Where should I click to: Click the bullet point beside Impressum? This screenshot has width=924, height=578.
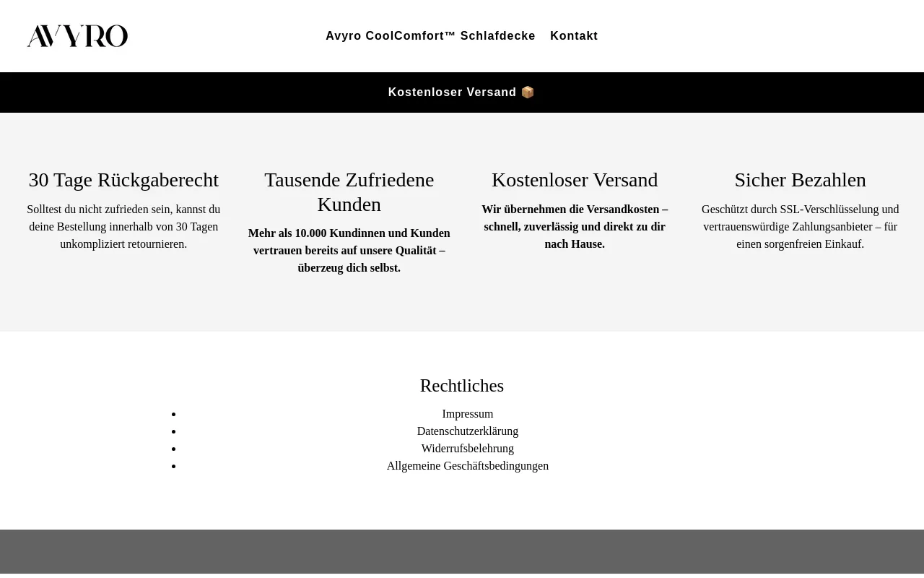pos(174,415)
